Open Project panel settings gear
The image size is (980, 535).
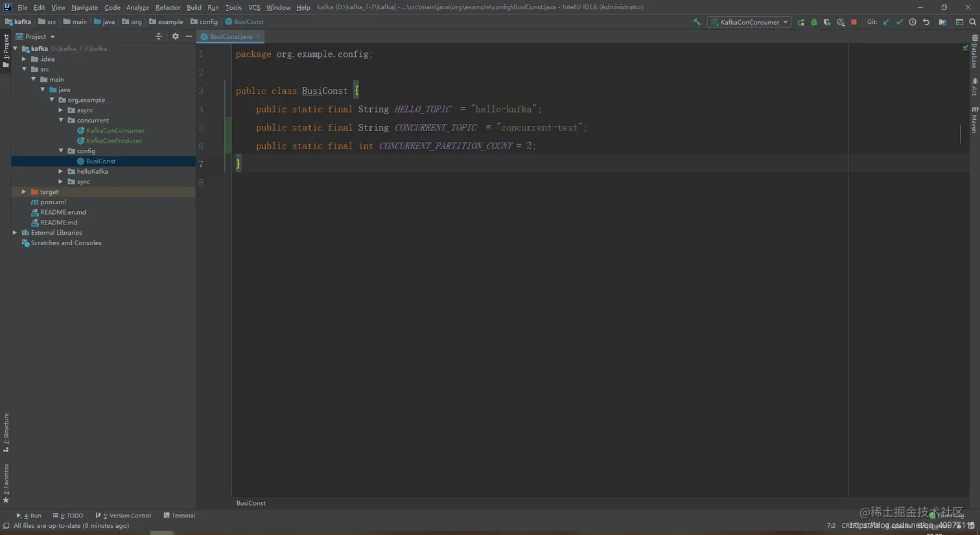tap(175, 37)
